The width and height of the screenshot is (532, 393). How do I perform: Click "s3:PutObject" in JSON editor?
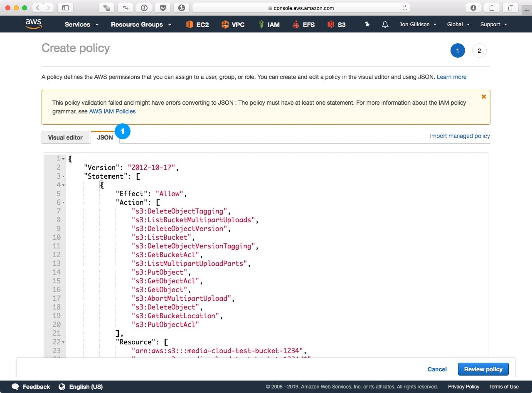[160, 272]
